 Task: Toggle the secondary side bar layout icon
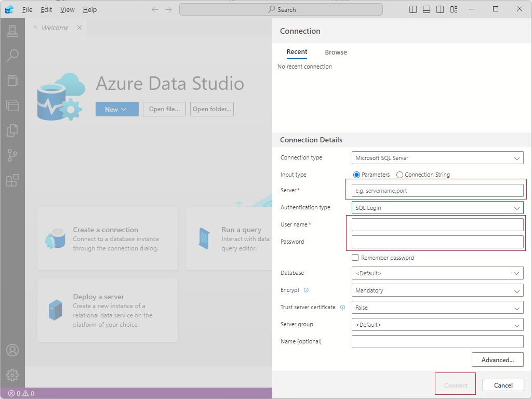[x=440, y=9]
